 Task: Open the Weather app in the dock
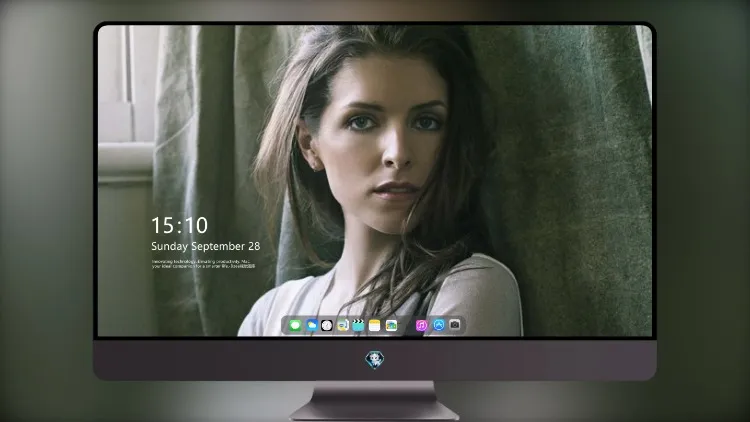point(312,325)
